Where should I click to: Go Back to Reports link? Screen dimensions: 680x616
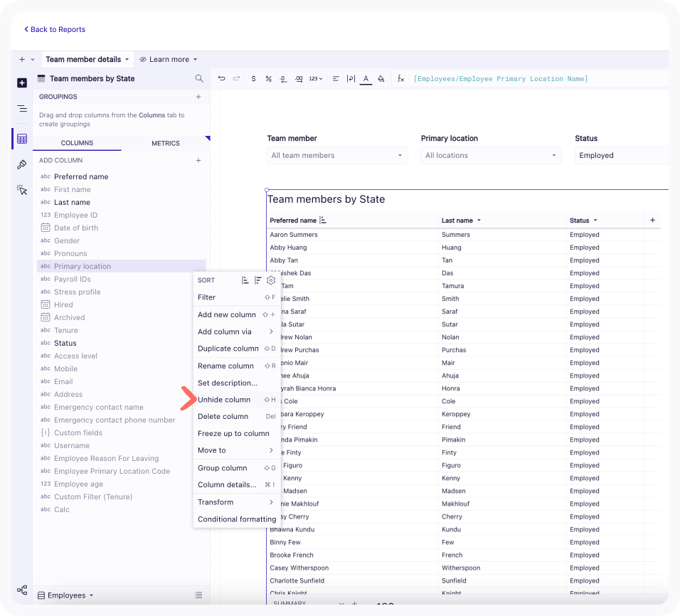(55, 29)
